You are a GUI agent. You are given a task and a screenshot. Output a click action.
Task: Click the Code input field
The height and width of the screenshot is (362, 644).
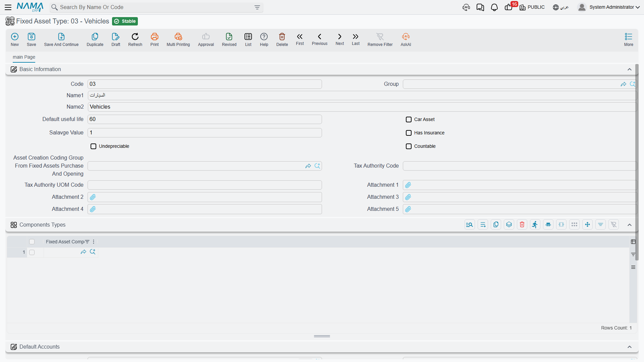205,84
